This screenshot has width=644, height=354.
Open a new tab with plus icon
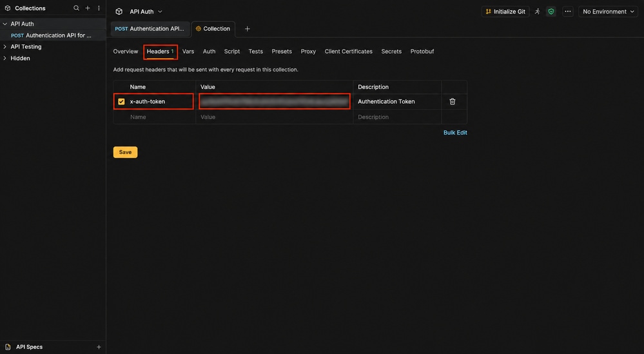pos(248,29)
